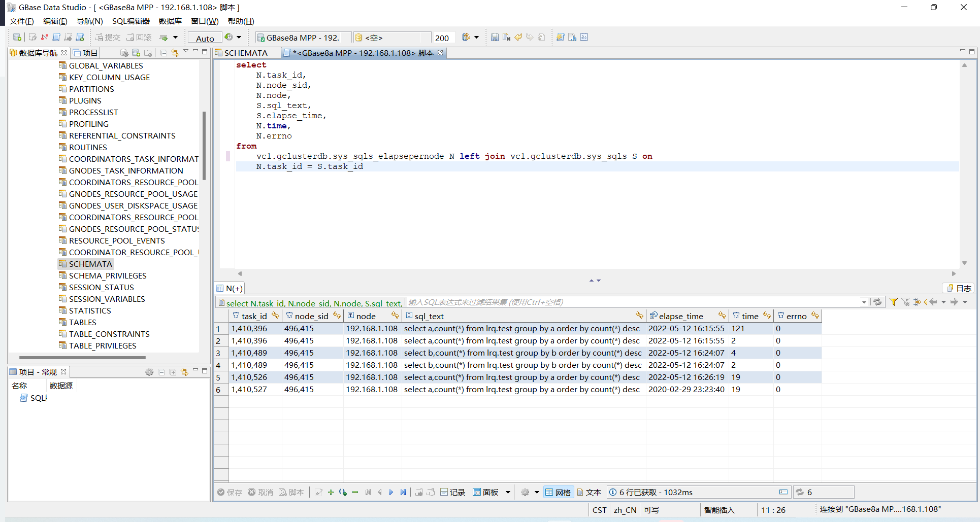980x522 pixels.
Task: Go to previous row arrow icon
Action: (x=379, y=492)
